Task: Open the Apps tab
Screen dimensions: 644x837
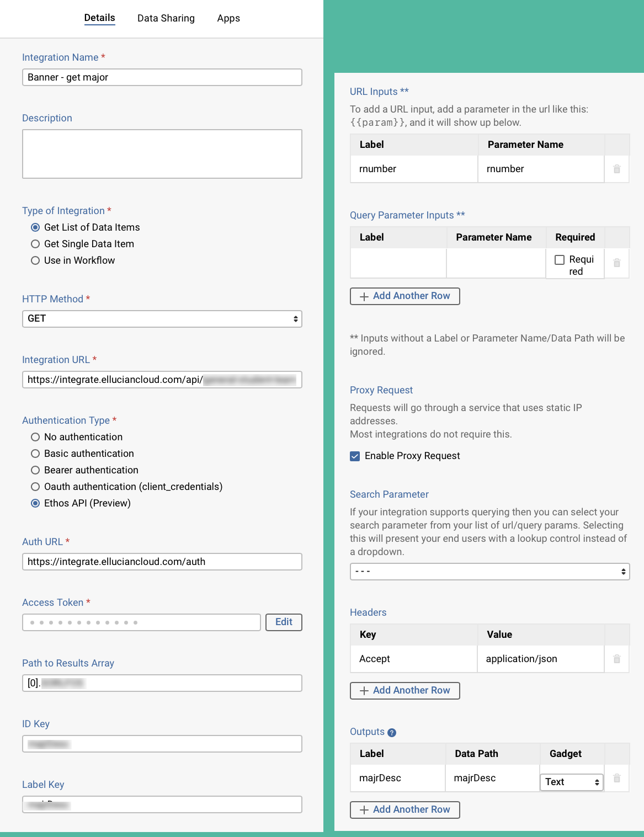Action: (228, 18)
